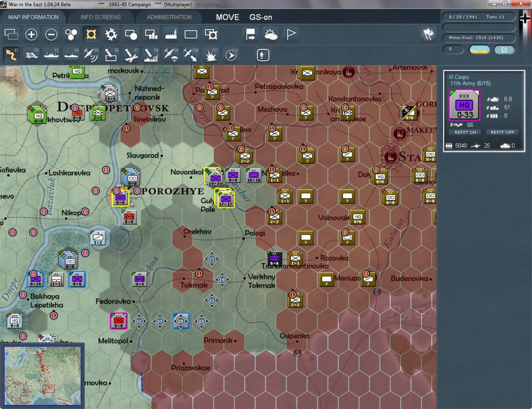Click the overlapping windows icon in the toolbar
This screenshot has width=532, height=409.
click(x=11, y=34)
